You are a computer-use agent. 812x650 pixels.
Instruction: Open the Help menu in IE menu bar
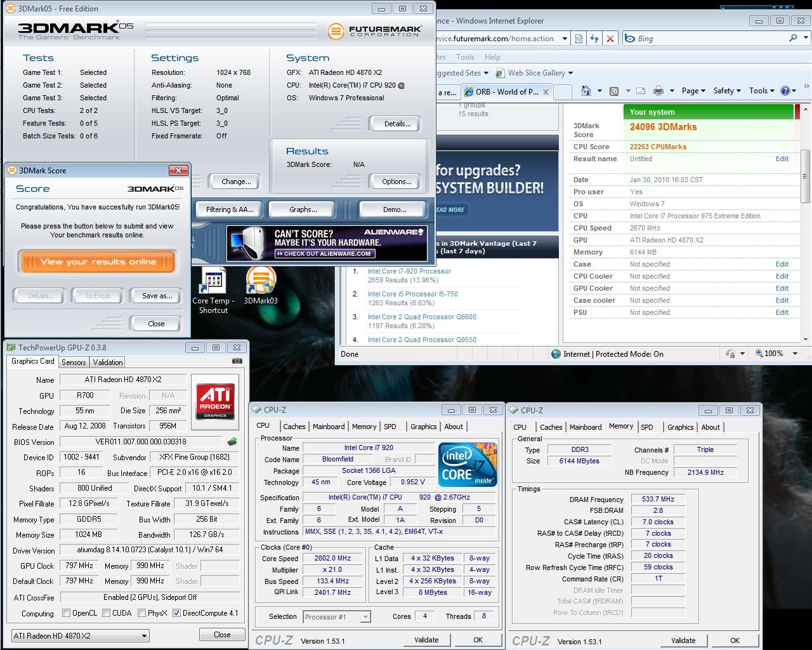(x=492, y=56)
